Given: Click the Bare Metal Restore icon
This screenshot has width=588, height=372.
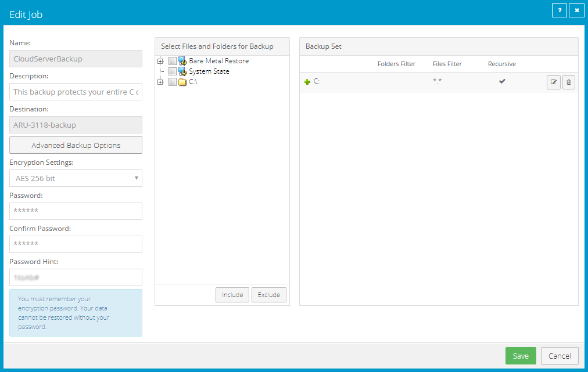Looking at the screenshot, I should 182,61.
